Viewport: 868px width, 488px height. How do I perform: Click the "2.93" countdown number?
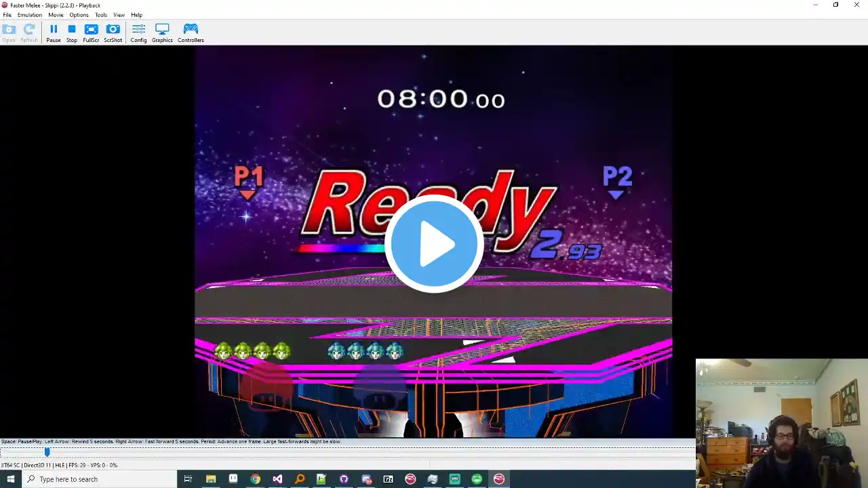pos(566,245)
